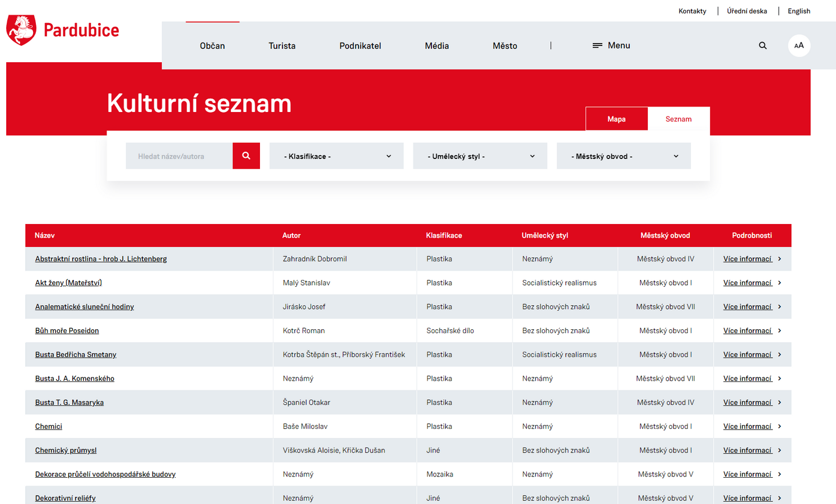This screenshot has height=504, width=836.
Task: Open the Úřední deska link
Action: 747,11
